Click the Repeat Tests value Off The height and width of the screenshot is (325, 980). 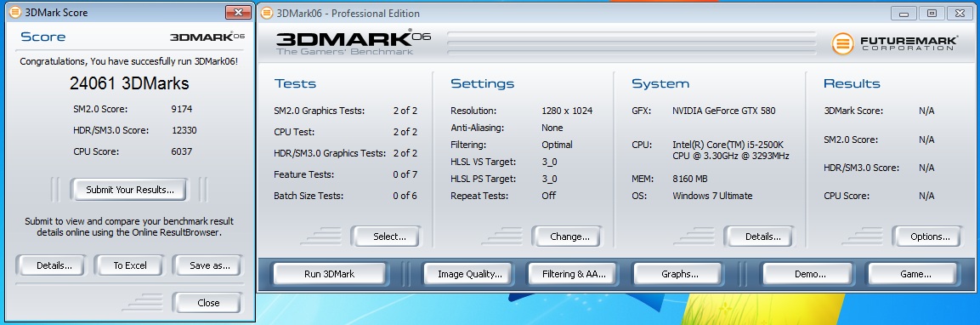tap(549, 196)
